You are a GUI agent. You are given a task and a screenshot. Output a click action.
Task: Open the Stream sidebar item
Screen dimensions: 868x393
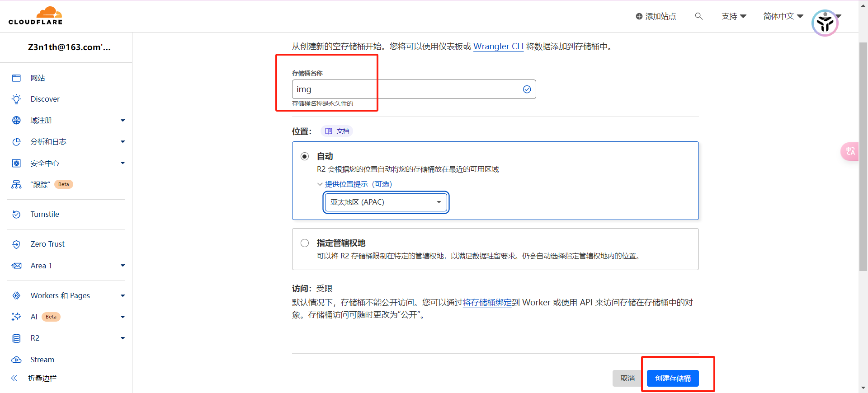(42, 359)
